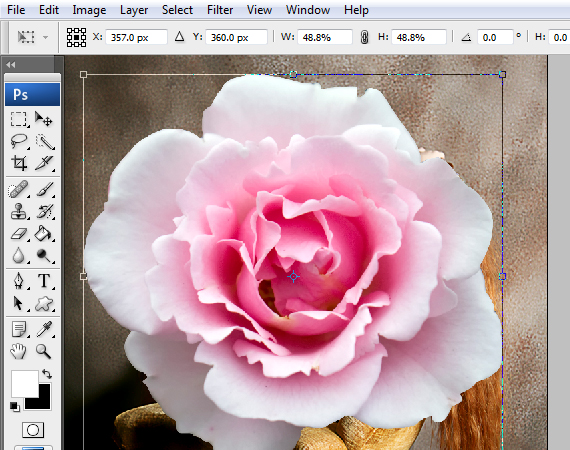The width and height of the screenshot is (570, 450).
Task: Choose the Eyedropper tool
Action: pos(44,329)
